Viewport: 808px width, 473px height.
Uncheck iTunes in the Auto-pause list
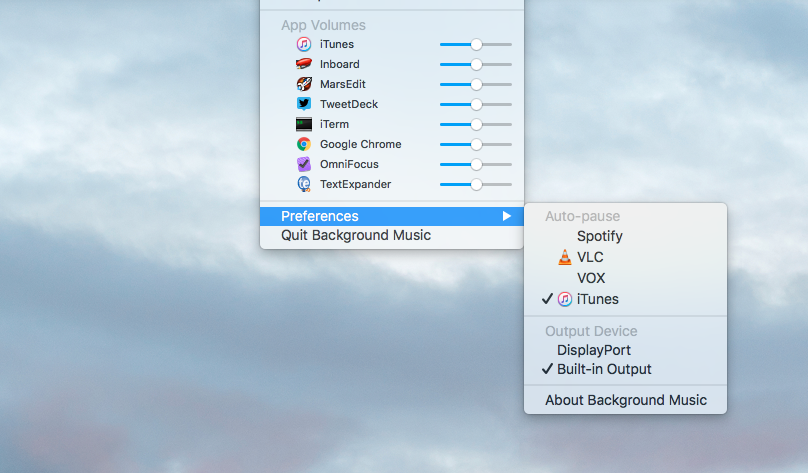click(626, 299)
